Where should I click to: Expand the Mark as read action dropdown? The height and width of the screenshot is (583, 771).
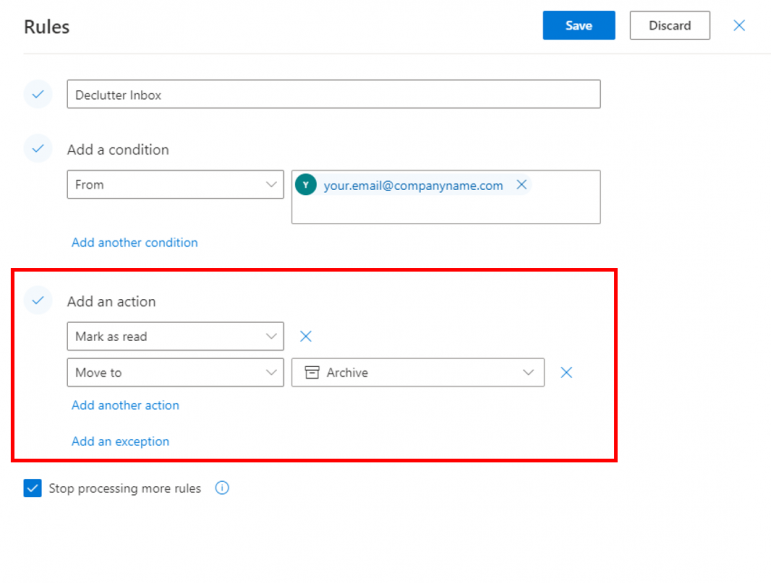tap(175, 337)
